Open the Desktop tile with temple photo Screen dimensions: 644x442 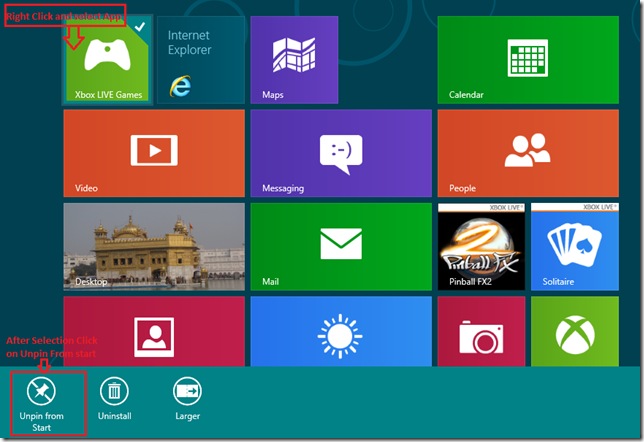[x=154, y=247]
